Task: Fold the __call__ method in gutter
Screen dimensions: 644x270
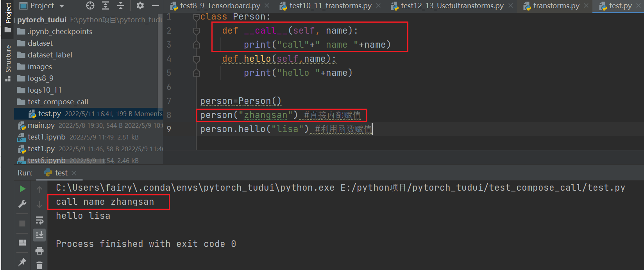Action: click(x=196, y=31)
